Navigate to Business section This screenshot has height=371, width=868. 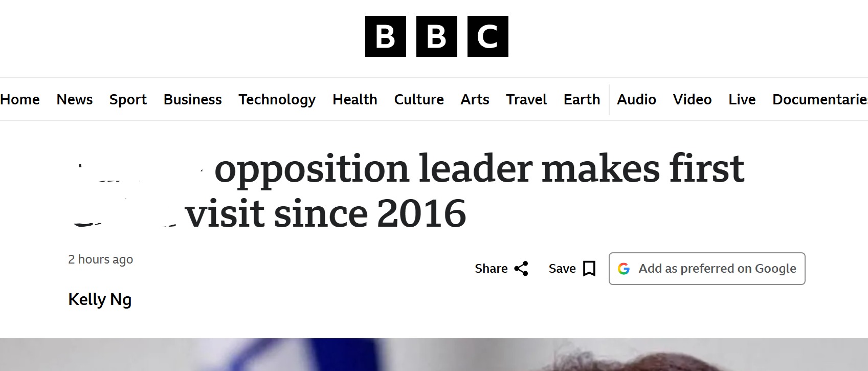193,99
